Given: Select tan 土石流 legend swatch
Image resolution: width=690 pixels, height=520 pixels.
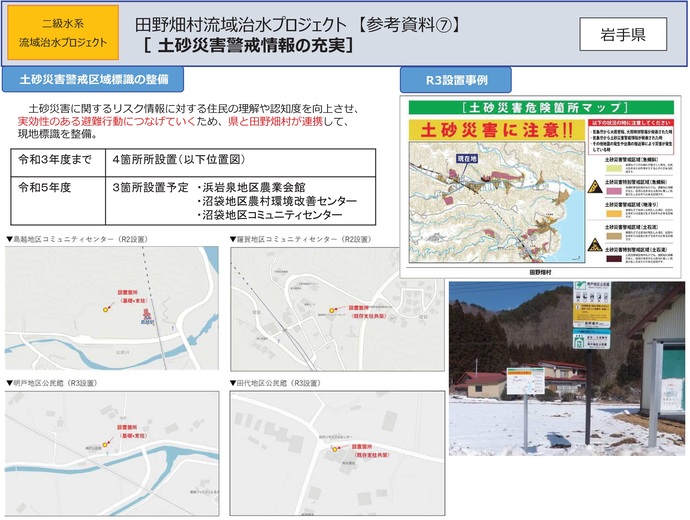Looking at the screenshot, I should click(614, 236).
